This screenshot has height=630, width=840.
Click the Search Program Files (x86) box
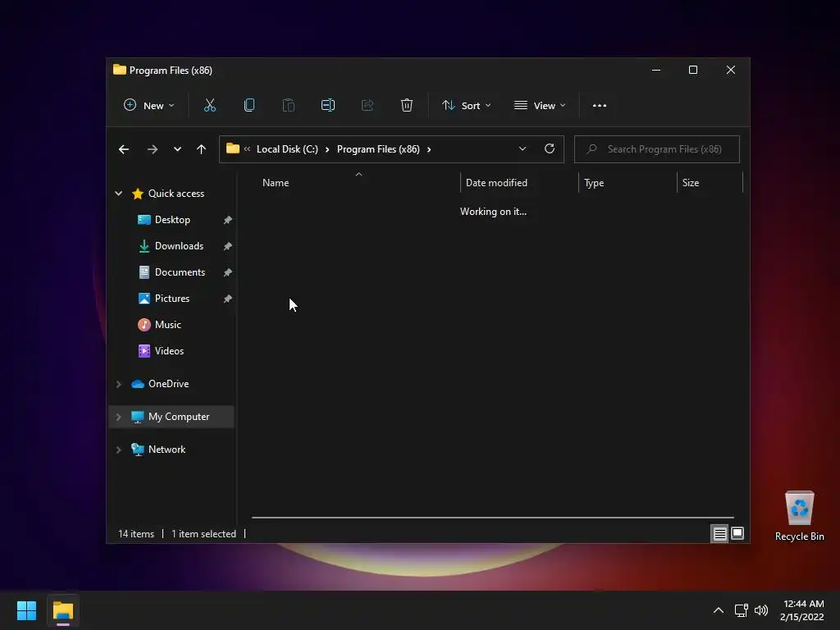(657, 149)
